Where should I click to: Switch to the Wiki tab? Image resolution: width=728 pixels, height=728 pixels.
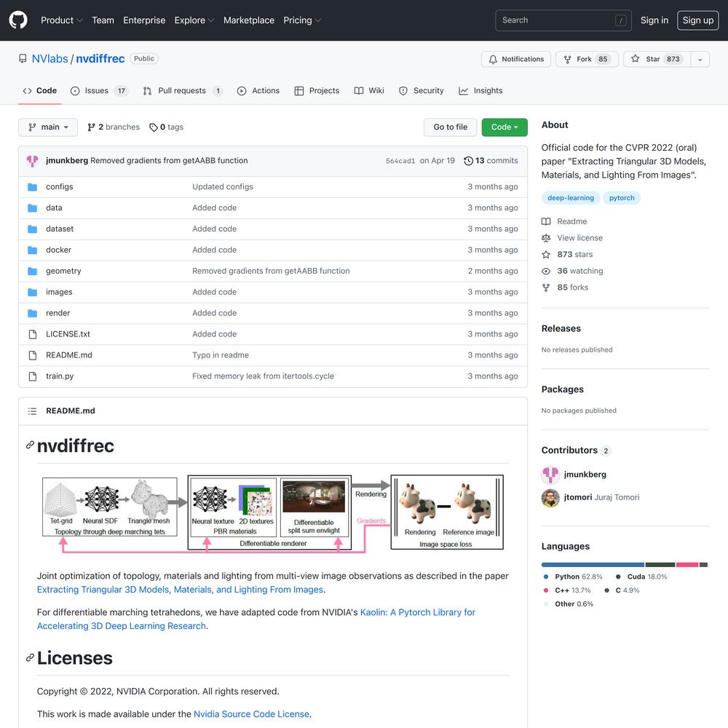click(x=370, y=91)
